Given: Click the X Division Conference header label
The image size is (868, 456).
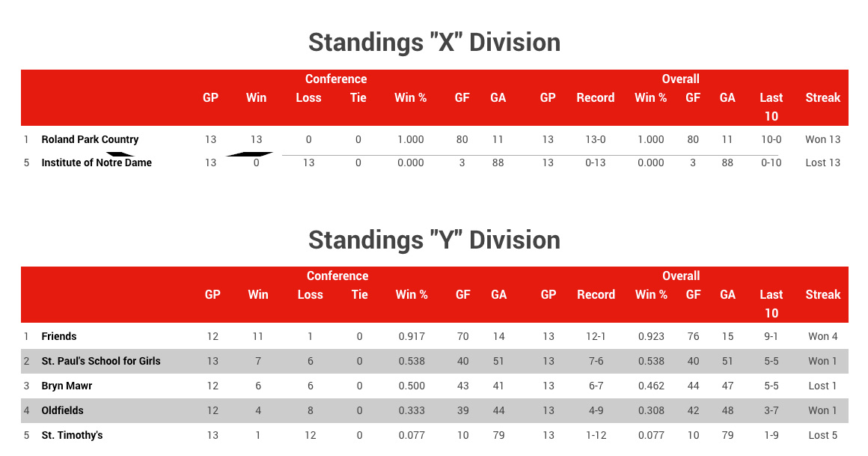Looking at the screenshot, I should [336, 79].
